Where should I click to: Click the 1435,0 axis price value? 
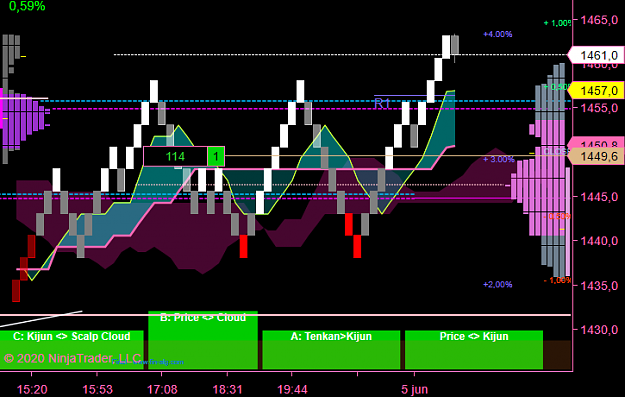[x=599, y=285]
